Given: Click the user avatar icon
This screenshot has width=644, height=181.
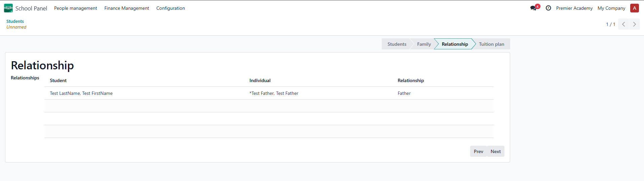Looking at the screenshot, I should pos(634,8).
